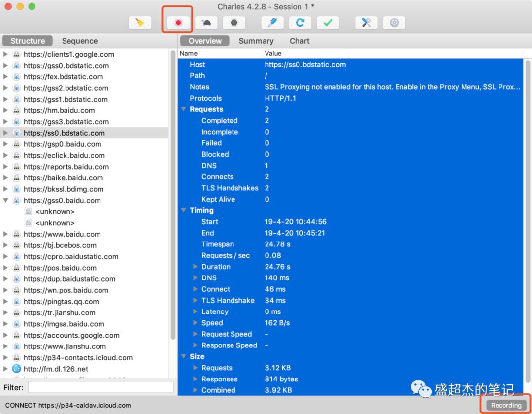Select https://dup.baidustatic.com row
This screenshot has height=414, width=532.
pos(85,279)
